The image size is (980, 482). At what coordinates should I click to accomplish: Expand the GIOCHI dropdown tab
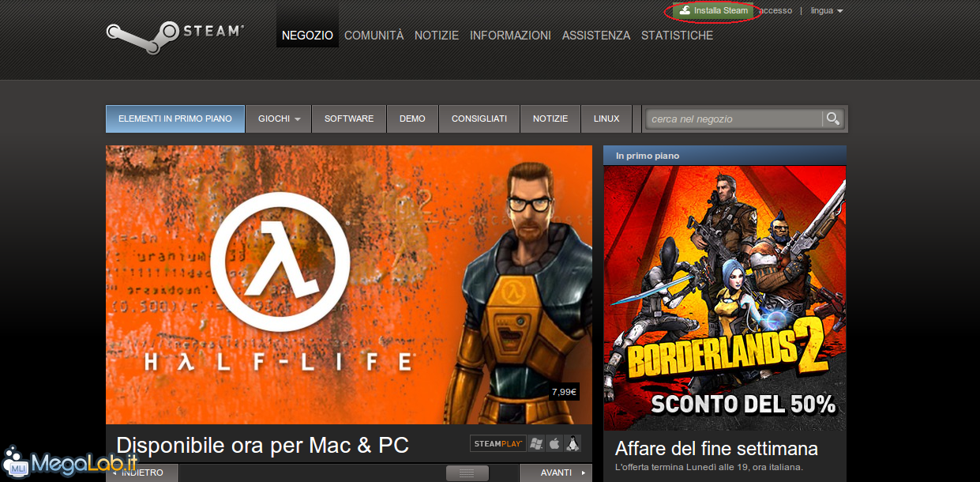279,119
